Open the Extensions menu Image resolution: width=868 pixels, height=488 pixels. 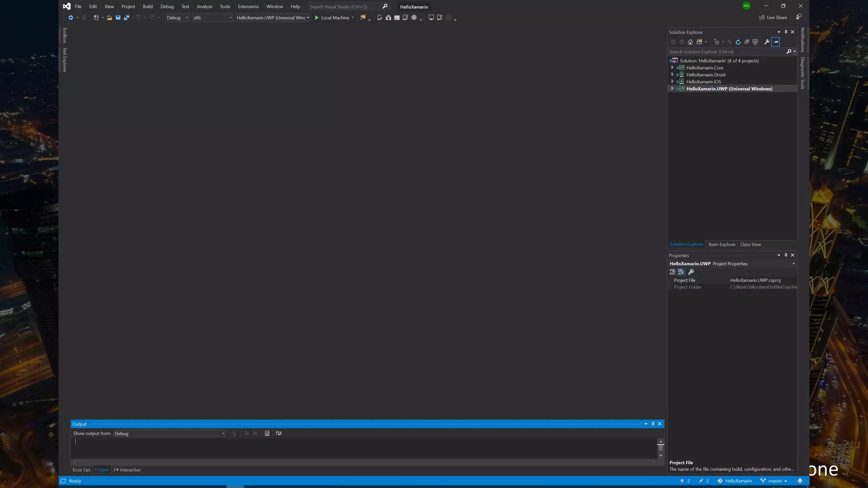pos(248,6)
